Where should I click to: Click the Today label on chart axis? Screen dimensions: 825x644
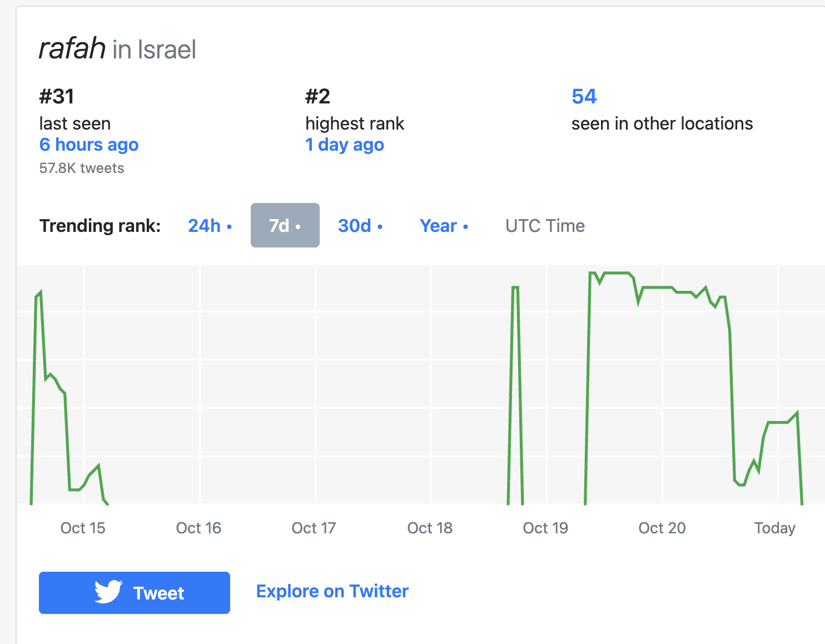774,528
